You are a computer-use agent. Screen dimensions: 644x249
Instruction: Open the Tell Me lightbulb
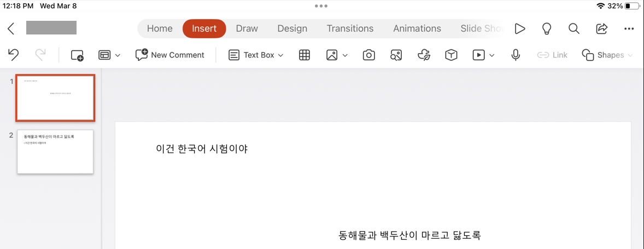pyautogui.click(x=546, y=28)
